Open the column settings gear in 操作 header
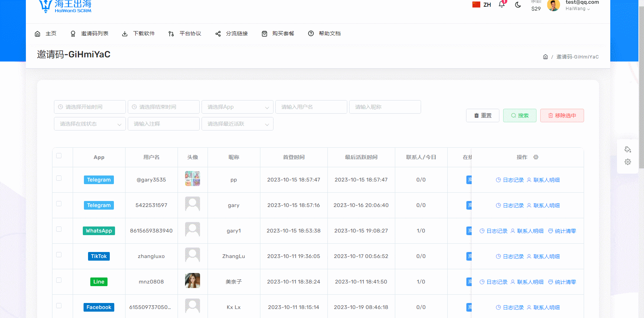 536,157
